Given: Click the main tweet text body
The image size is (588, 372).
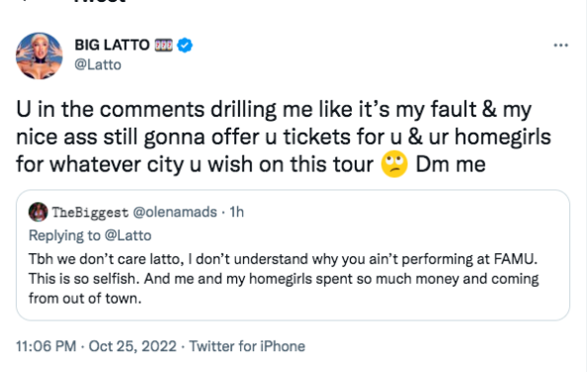Looking at the screenshot, I should click(284, 137).
